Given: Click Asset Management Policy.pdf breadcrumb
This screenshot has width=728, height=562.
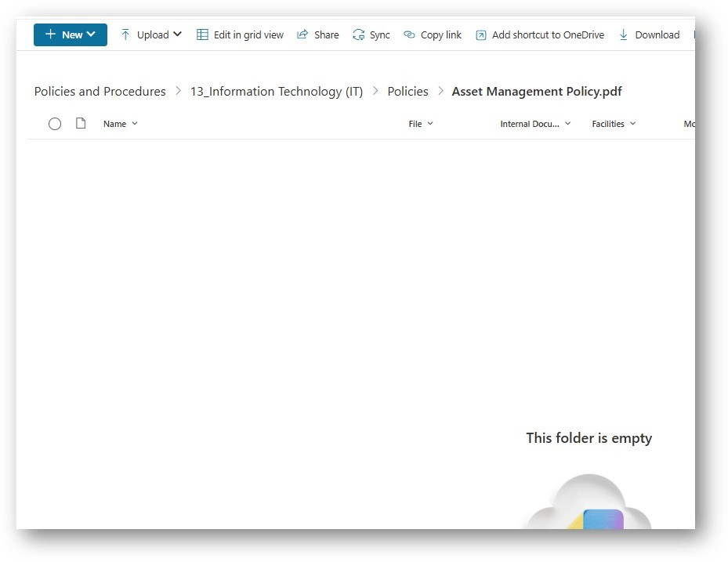Looking at the screenshot, I should coord(537,92).
